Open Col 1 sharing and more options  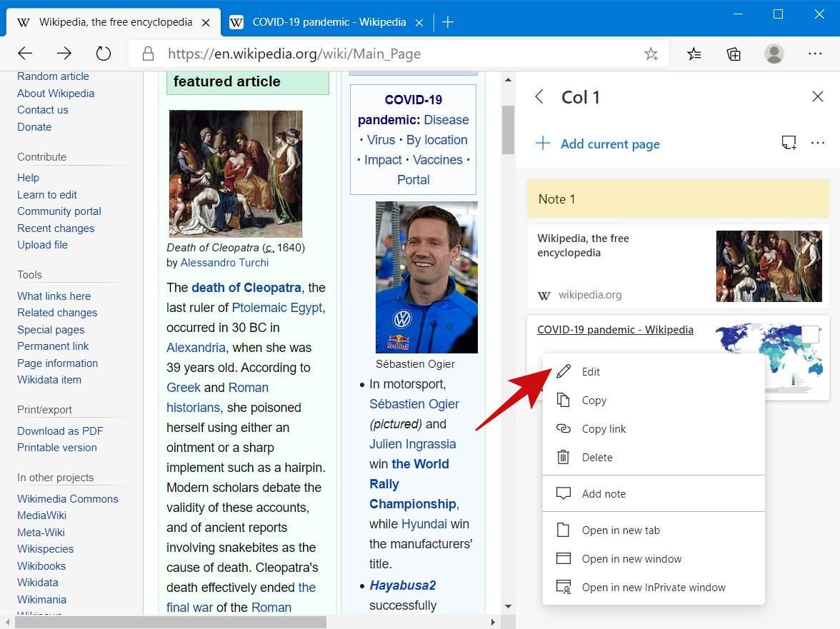[x=817, y=142]
